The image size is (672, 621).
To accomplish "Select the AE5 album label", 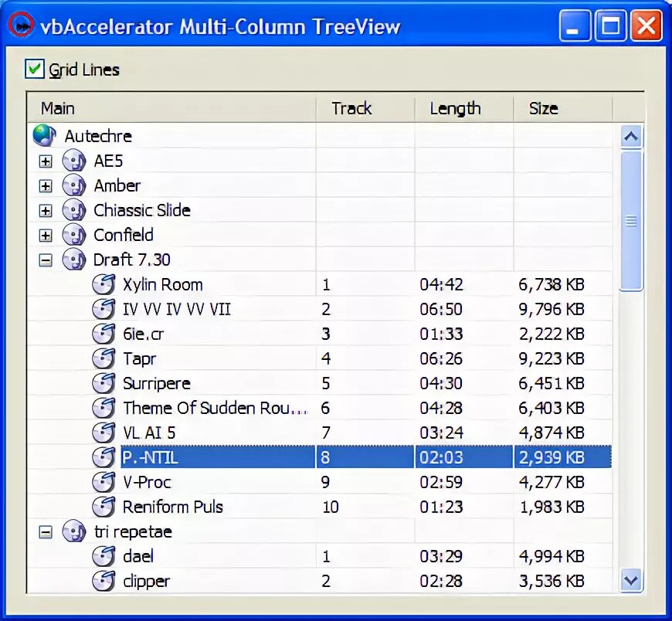I will coord(108,161).
